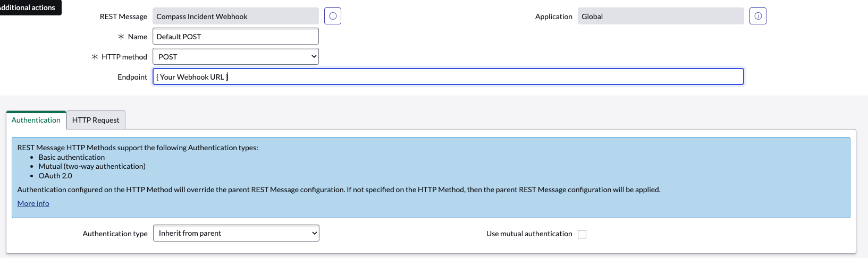Click the Application field showing Global

661,16
